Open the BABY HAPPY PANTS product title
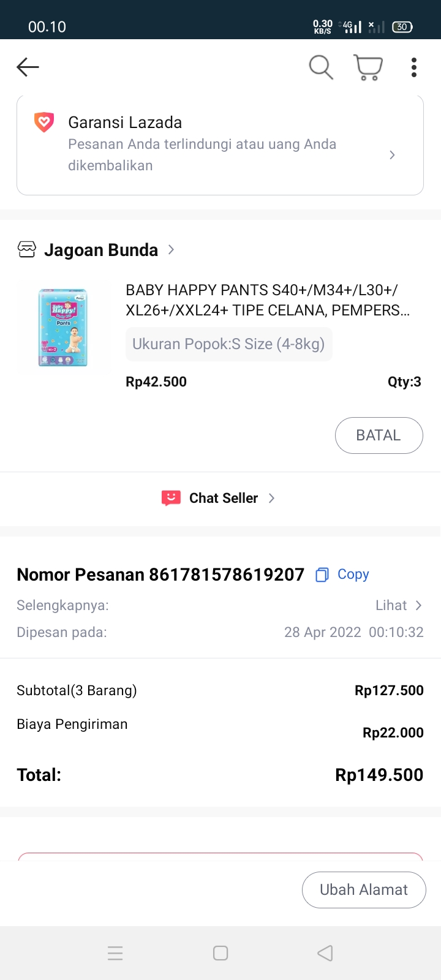Screen dimensions: 441x980 coord(268,300)
